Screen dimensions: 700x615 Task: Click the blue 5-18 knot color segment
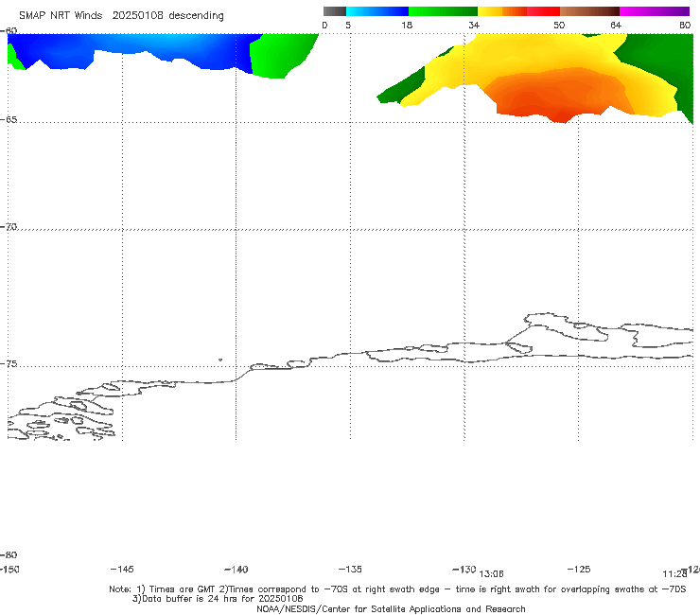(x=377, y=11)
